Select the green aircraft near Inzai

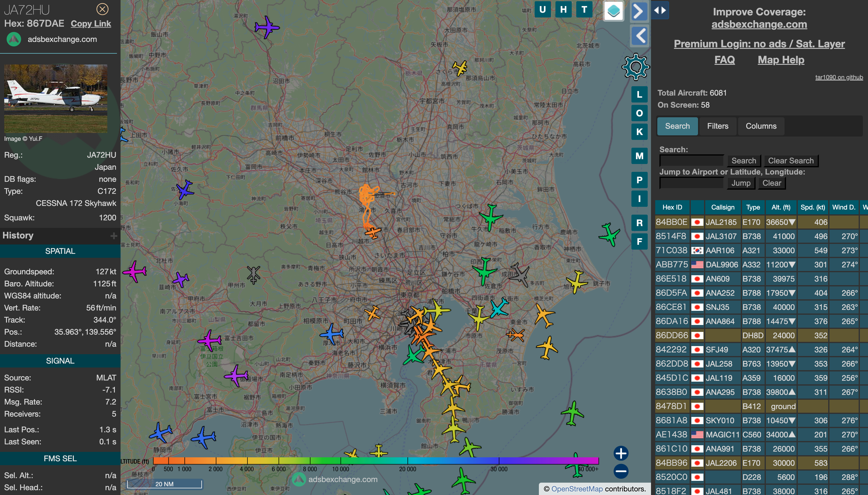click(485, 271)
